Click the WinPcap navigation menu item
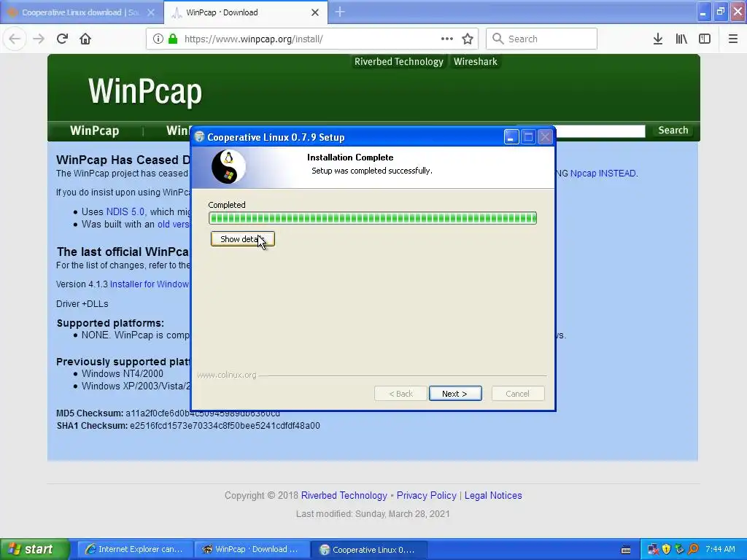This screenshot has height=560, width=747. pyautogui.click(x=94, y=131)
